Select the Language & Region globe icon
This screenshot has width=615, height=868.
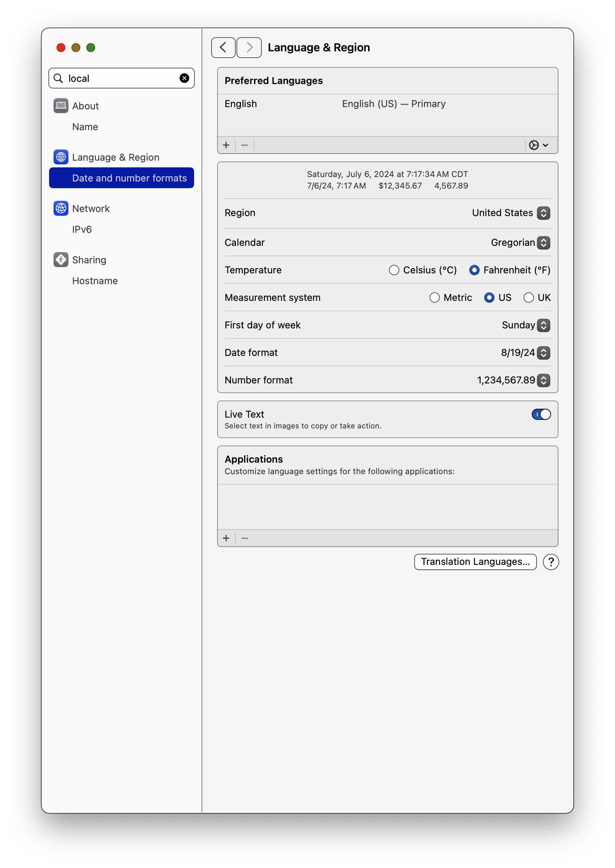[x=61, y=157]
